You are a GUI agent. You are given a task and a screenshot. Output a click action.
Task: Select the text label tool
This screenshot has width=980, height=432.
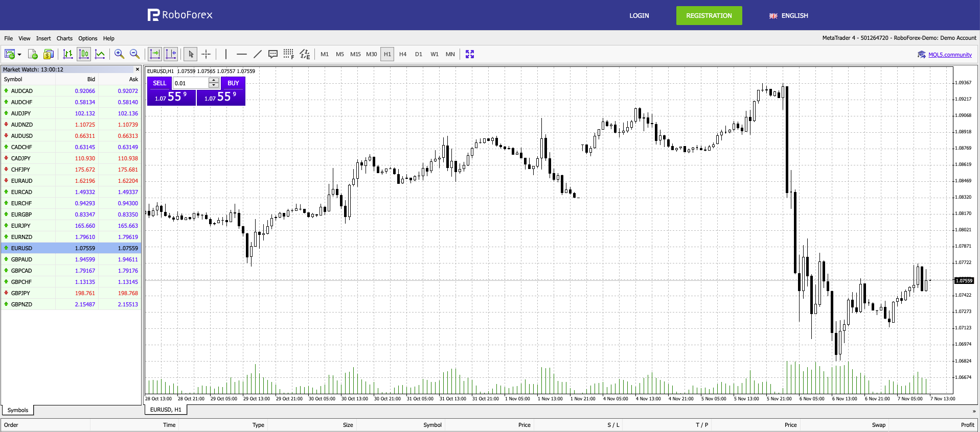coord(273,54)
